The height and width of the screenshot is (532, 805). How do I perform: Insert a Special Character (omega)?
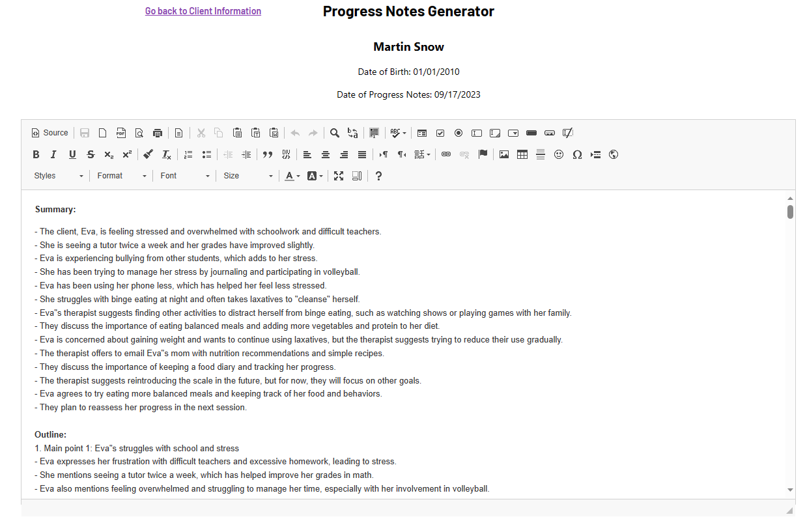tap(577, 154)
